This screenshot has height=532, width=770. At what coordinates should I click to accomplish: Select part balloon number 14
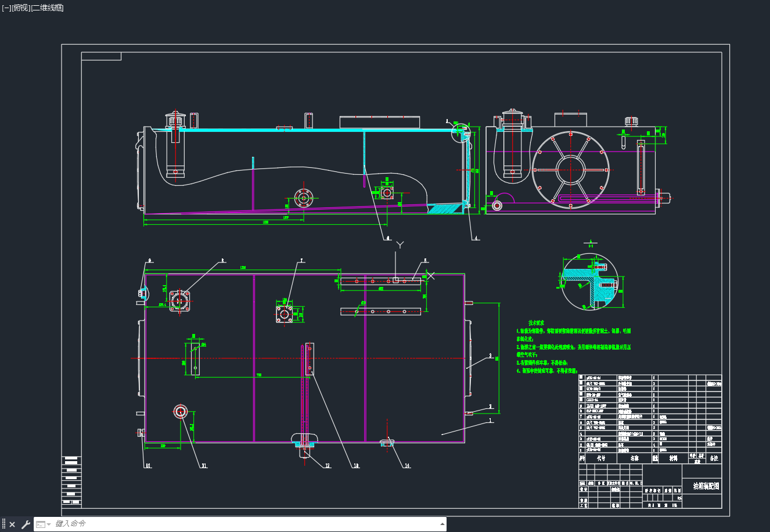tap(407, 466)
